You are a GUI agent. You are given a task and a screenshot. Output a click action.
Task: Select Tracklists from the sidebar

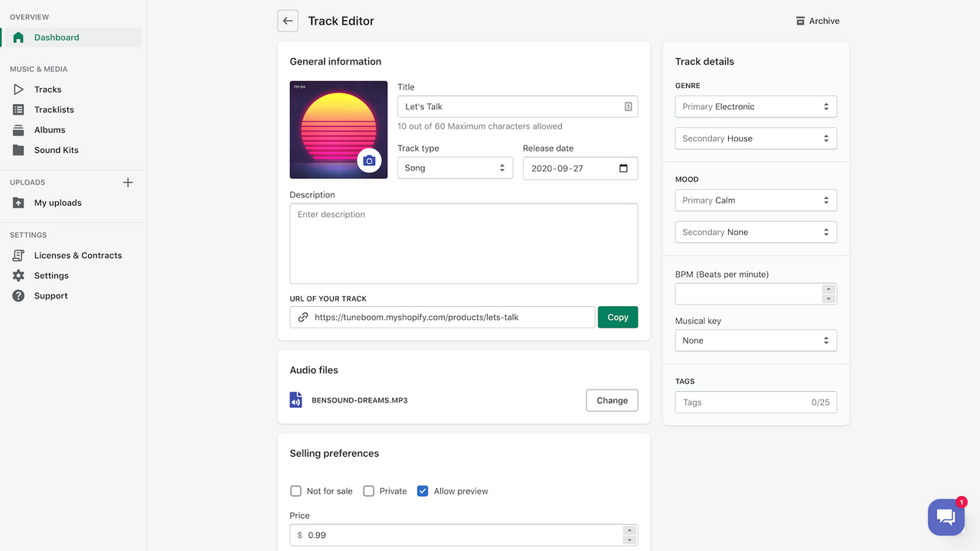point(54,109)
